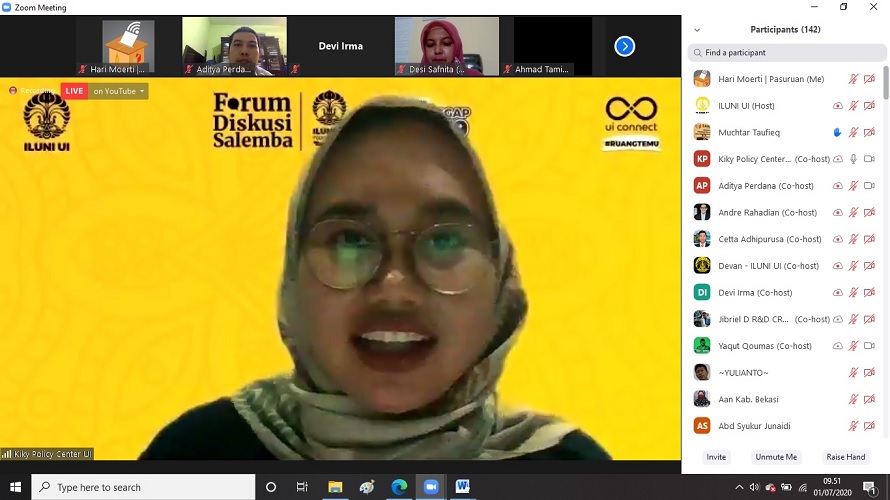The height and width of the screenshot is (500, 890).
Task: Click the camera-off icon for Hari Moerti
Action: tap(869, 79)
